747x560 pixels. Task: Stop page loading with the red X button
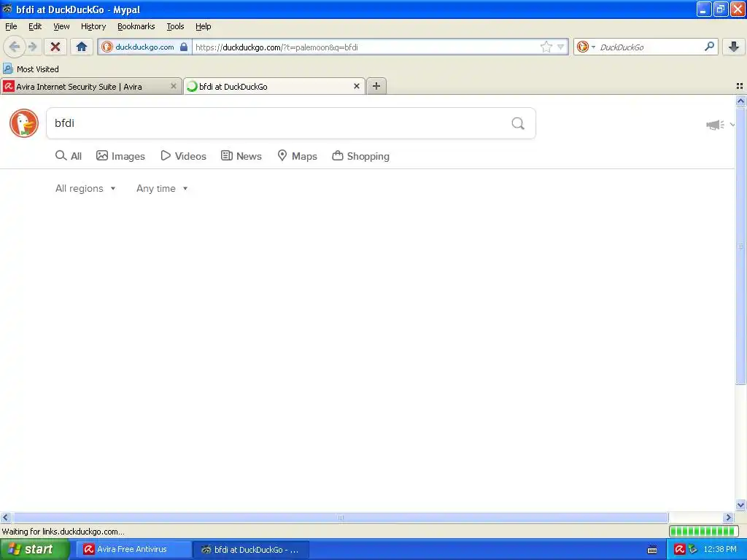click(x=55, y=47)
